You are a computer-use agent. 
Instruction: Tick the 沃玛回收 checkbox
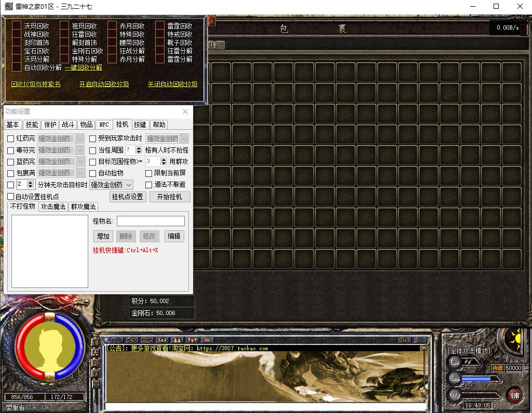pos(17,26)
